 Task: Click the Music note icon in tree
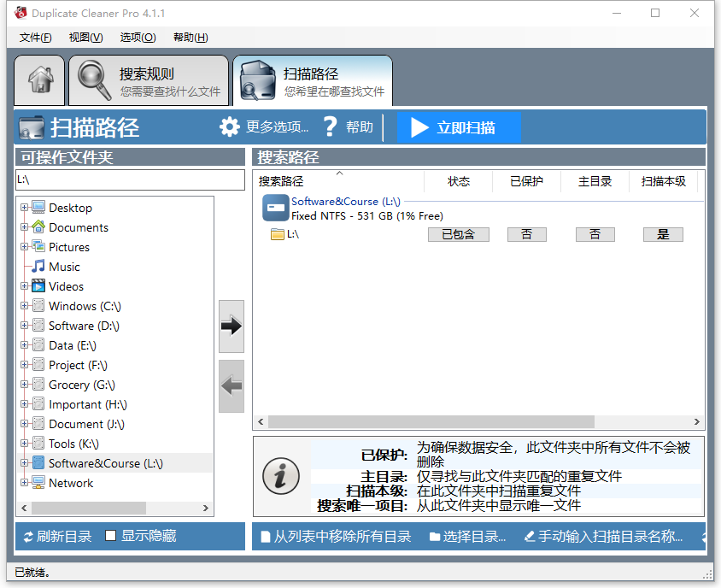pos(38,267)
